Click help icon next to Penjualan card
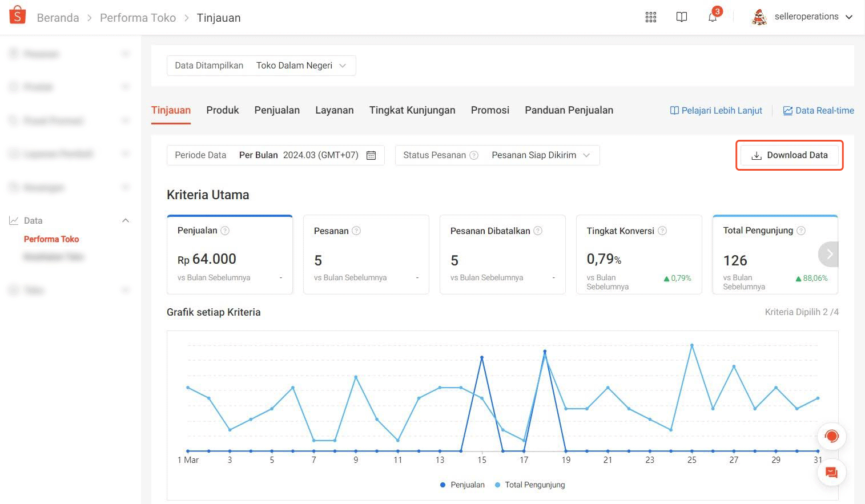This screenshot has height=504, width=865. [225, 231]
